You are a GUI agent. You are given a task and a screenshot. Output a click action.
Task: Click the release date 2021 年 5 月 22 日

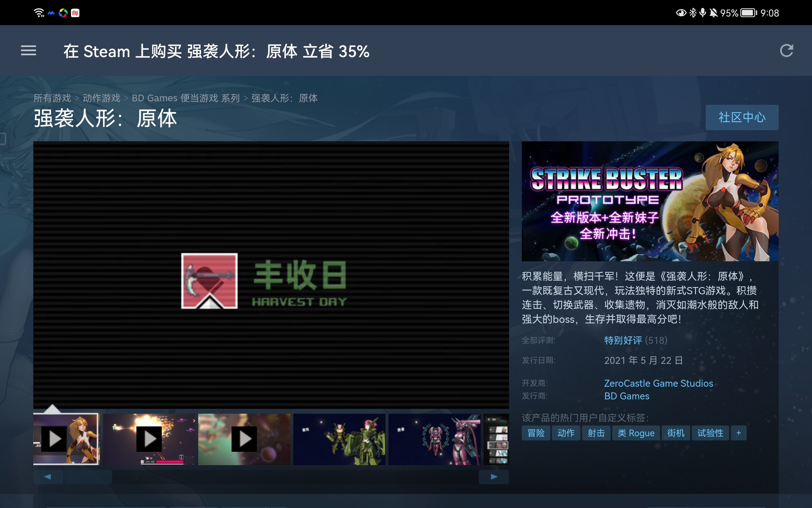[x=644, y=360]
